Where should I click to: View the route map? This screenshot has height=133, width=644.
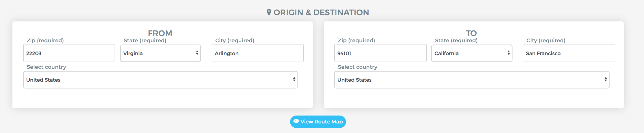(318, 122)
